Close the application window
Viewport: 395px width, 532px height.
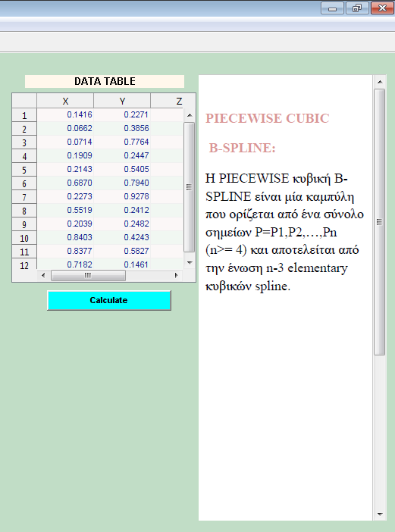click(382, 8)
